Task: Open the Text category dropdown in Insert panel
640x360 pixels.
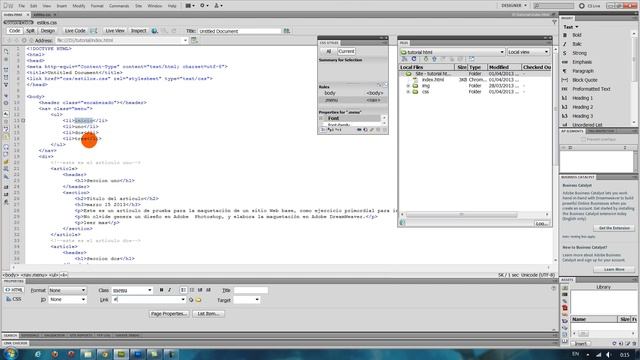Action: coord(571,27)
